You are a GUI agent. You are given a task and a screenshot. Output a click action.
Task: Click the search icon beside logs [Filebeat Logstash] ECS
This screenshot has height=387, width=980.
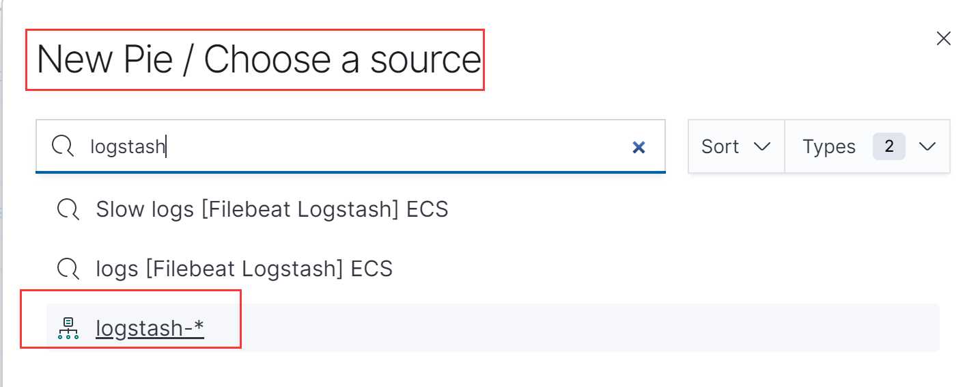68,269
